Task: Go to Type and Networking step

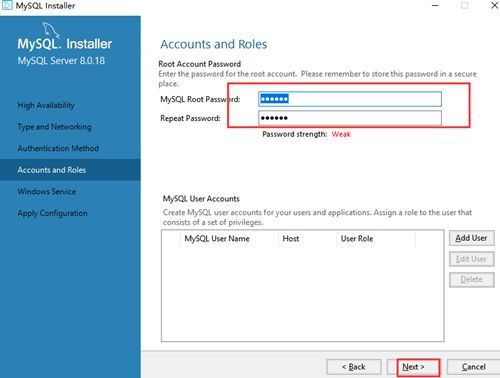Action: [54, 127]
